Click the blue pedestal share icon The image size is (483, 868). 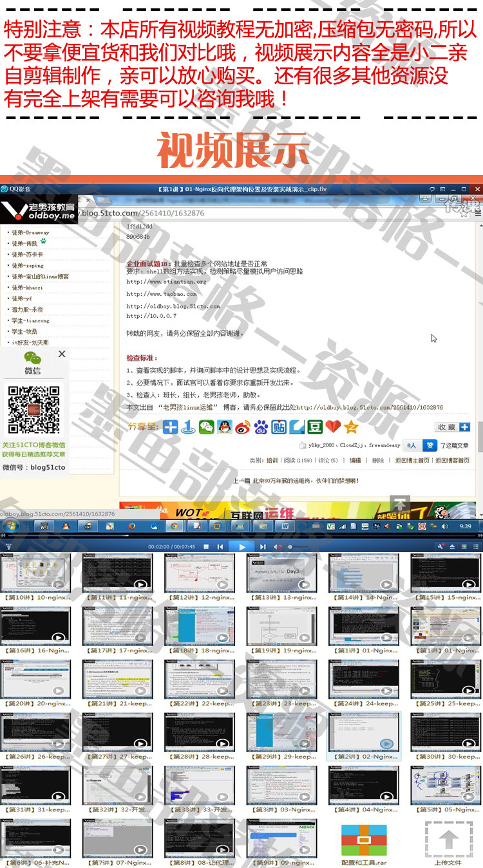pyautogui.click(x=188, y=427)
